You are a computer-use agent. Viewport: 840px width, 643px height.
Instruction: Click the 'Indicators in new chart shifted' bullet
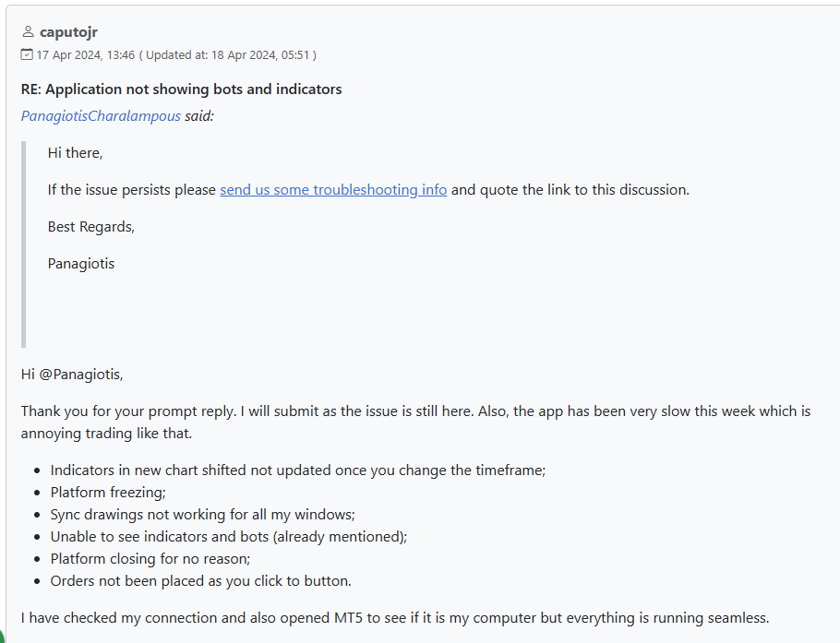tap(298, 470)
